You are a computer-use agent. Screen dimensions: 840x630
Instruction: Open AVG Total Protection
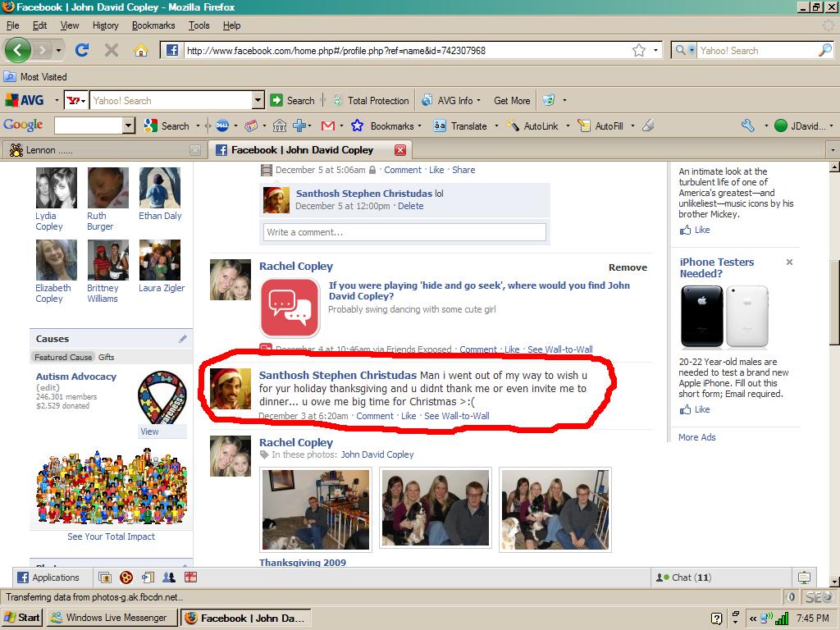pyautogui.click(x=372, y=100)
